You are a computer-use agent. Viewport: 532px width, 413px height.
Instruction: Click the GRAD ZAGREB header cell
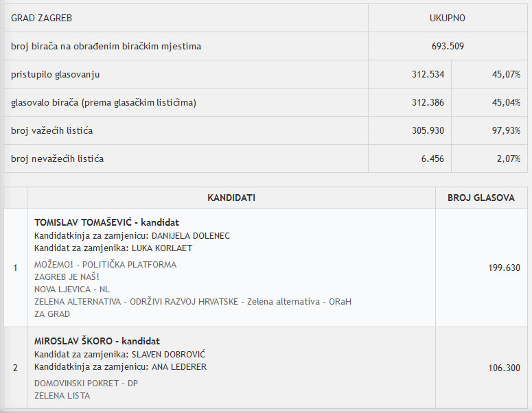[41, 18]
